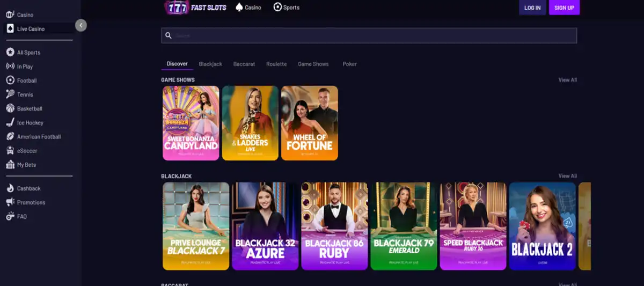The width and height of the screenshot is (644, 286).
Task: Click the Live Casino card icon
Action: click(10, 28)
